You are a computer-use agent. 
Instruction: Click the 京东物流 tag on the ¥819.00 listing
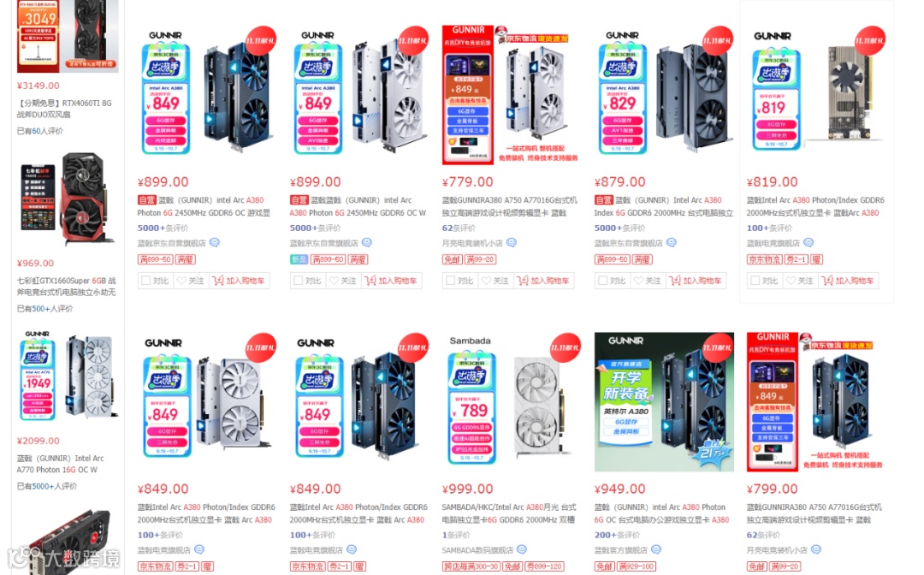765,259
